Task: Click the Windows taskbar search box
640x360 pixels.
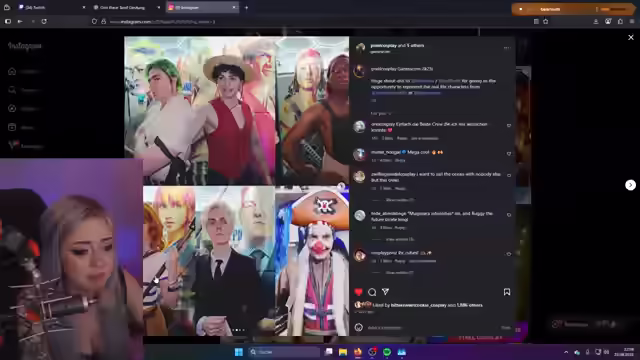Action: (284, 352)
